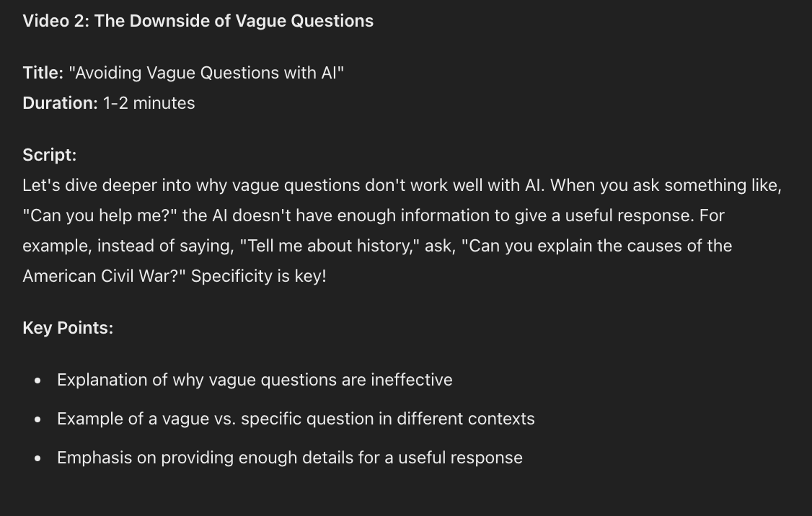Click the bullet about vague vs. specific question
The height and width of the screenshot is (516, 812).
(x=296, y=419)
